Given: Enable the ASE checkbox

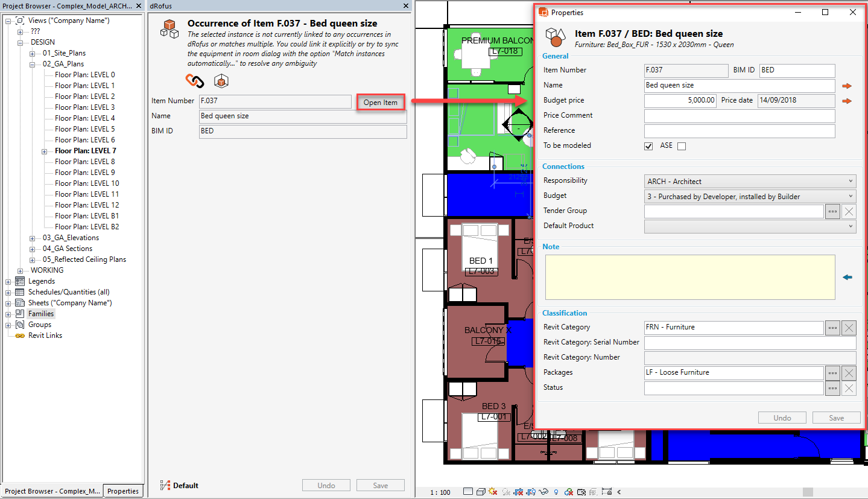Looking at the screenshot, I should click(x=682, y=146).
